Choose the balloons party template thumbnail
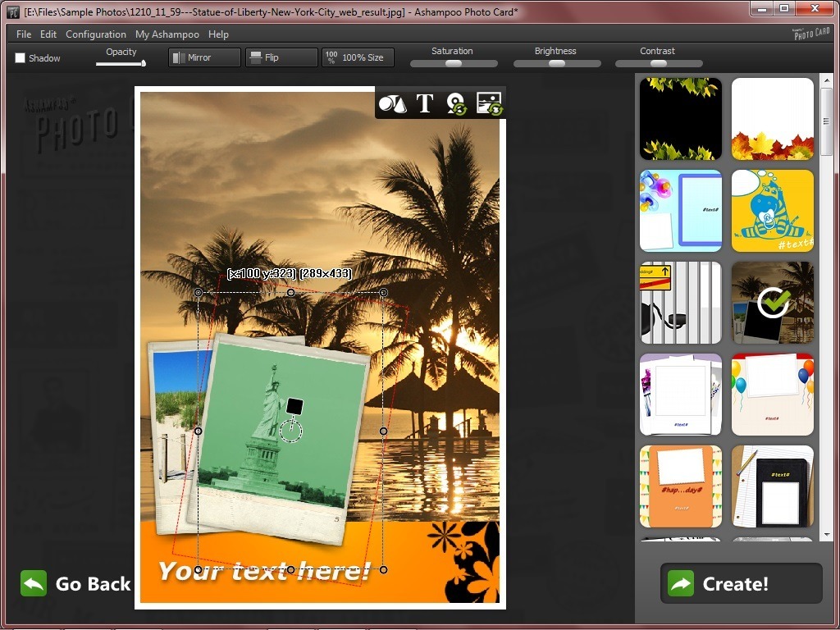The image size is (840, 630). click(772, 395)
